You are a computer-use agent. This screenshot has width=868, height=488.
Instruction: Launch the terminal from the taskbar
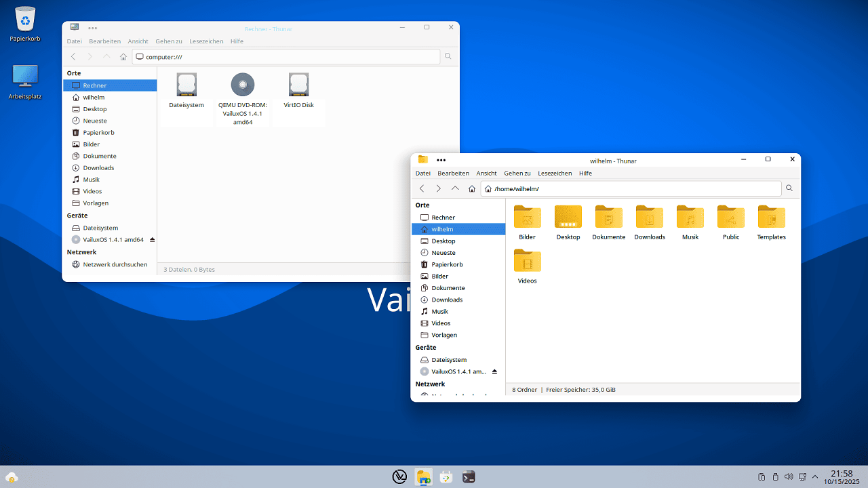click(x=468, y=476)
